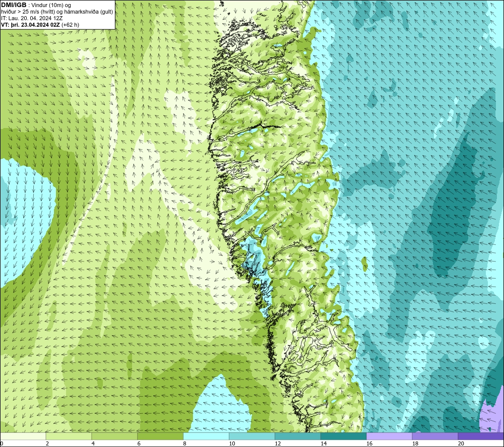
Task: Click the 'IT: Lau. 20. 04. 2024 12Z' line
Action: (x=32, y=18)
